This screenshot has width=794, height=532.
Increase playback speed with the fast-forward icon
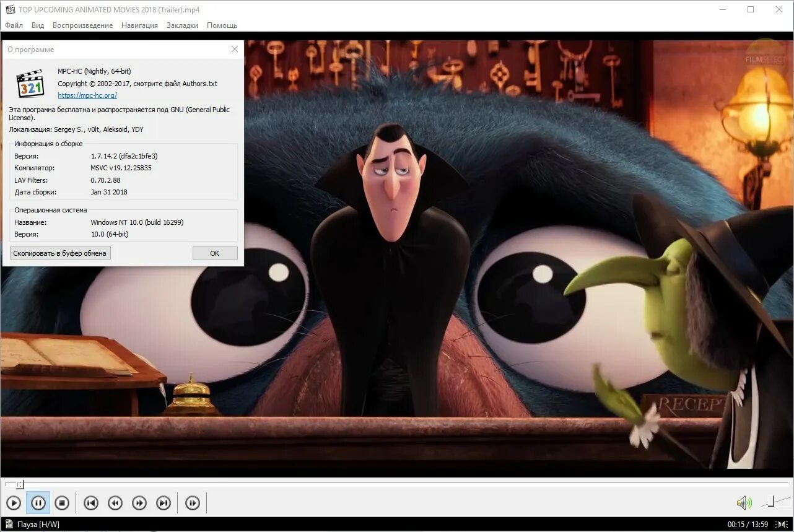coord(139,503)
